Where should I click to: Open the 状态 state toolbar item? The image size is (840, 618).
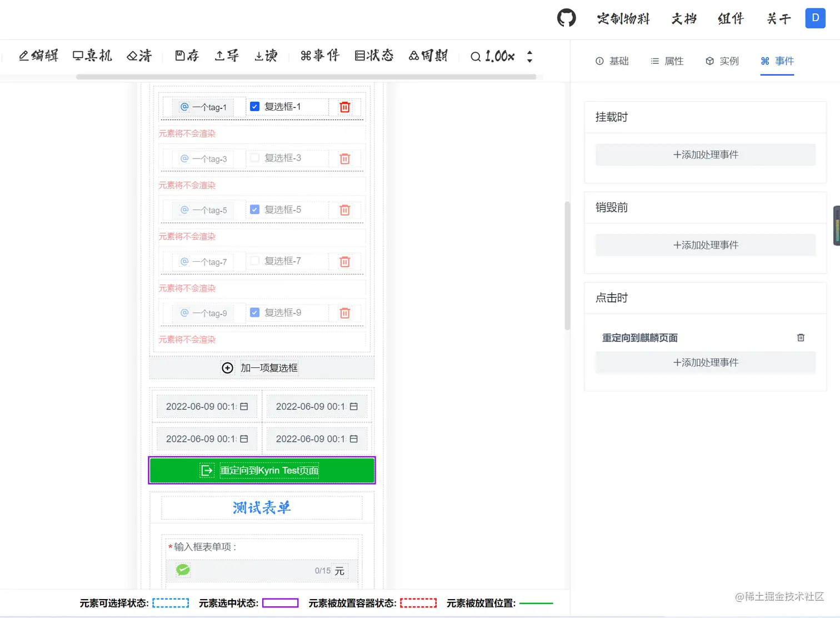click(x=374, y=56)
